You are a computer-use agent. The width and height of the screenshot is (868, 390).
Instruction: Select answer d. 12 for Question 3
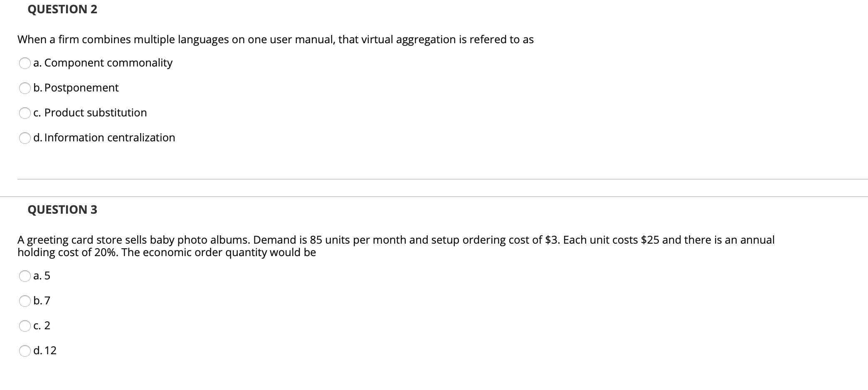(x=25, y=351)
